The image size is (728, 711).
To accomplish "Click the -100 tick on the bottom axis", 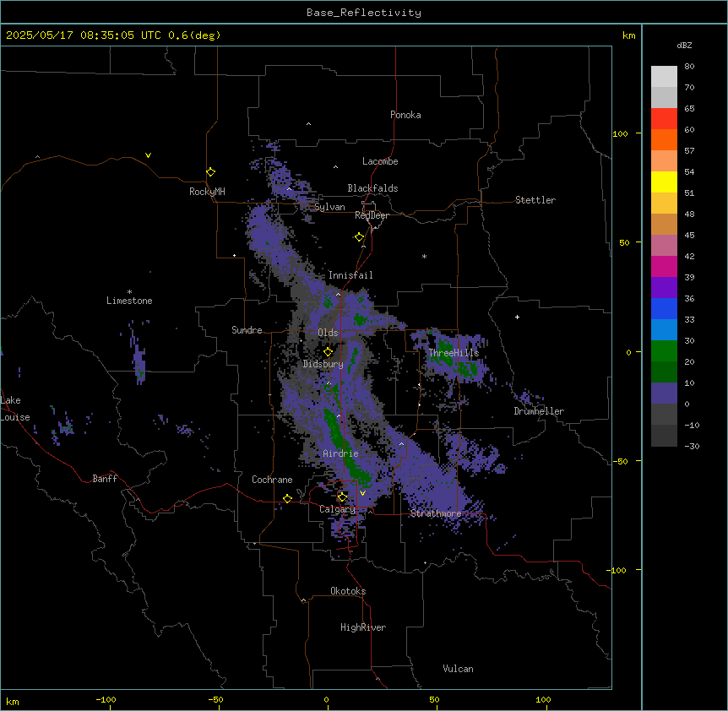I will point(106,699).
